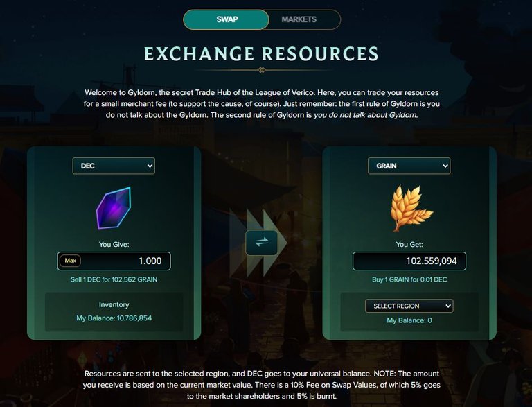The width and height of the screenshot is (532, 407).
Task: Click the diamond ornament under the title
Action: (x=261, y=70)
